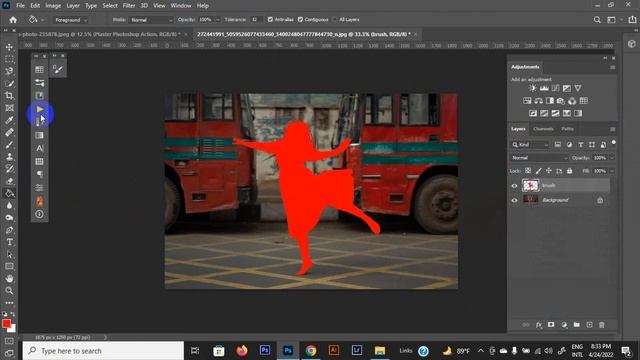Click the Home icon in options bar
Screen dimensions: 640x360
click(x=13, y=20)
